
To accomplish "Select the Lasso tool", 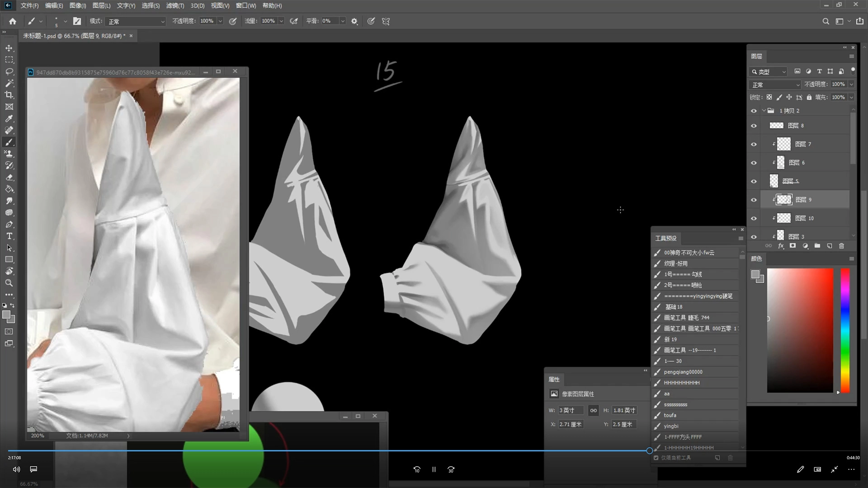I will point(9,71).
